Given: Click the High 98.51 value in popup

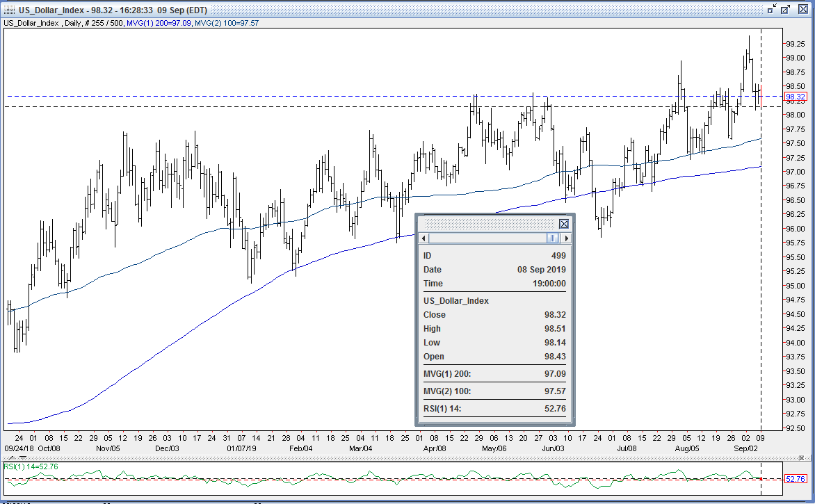Looking at the screenshot, I should click(555, 329).
